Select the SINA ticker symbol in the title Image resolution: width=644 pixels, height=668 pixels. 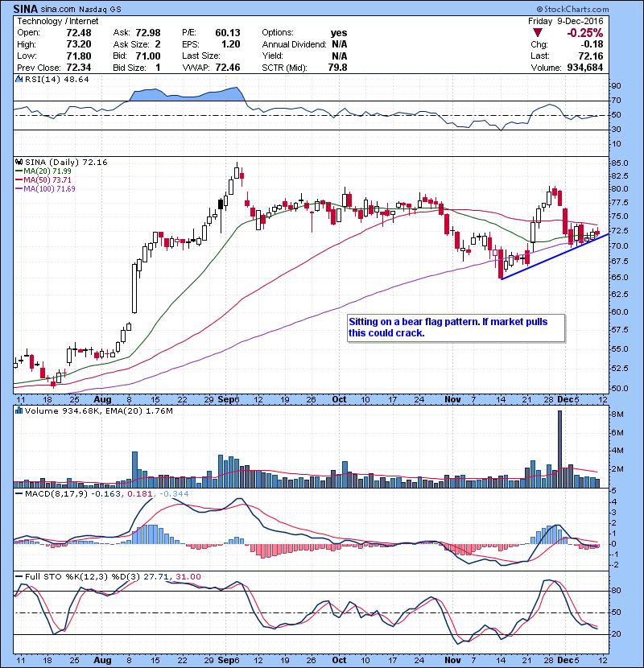click(26, 9)
